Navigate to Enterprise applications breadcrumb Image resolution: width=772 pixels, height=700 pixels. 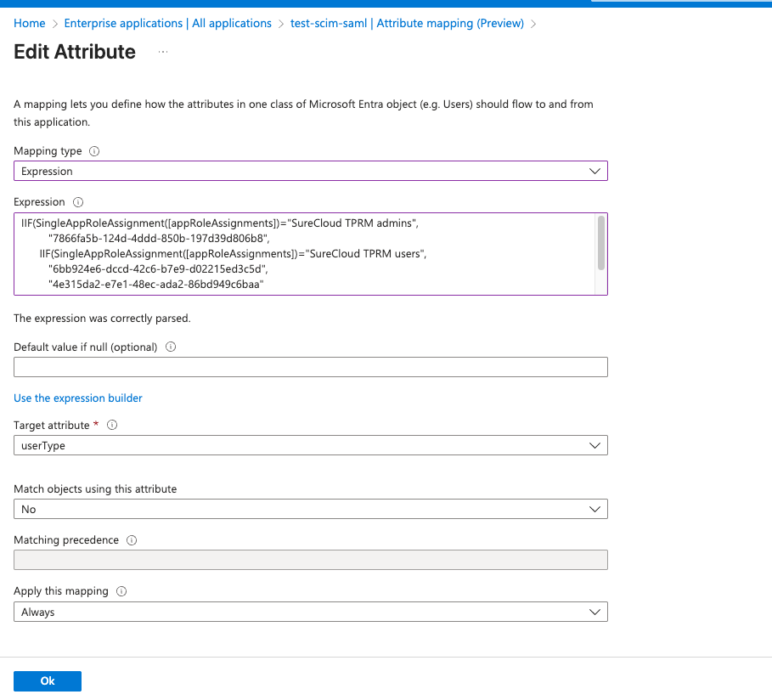[167, 24]
